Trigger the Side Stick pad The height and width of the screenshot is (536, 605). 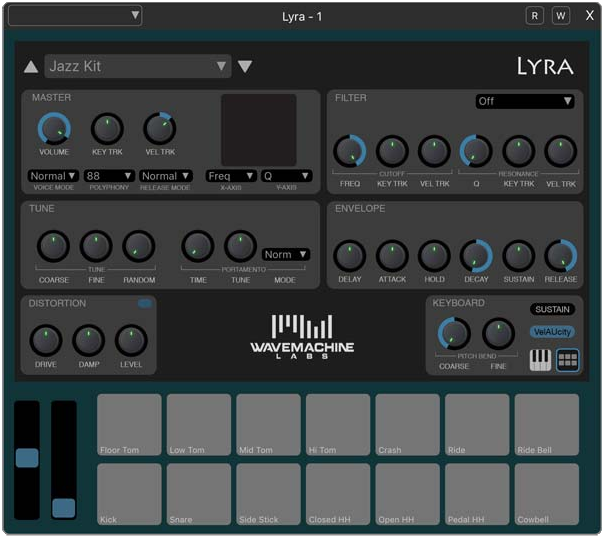click(x=269, y=494)
